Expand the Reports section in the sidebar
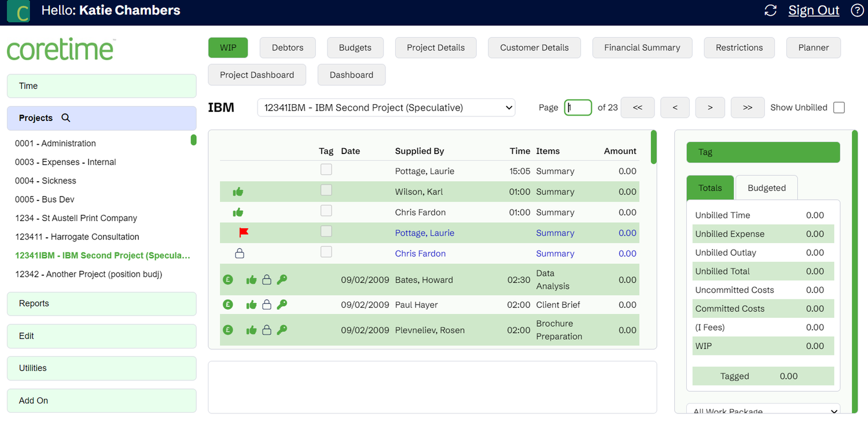 coord(101,303)
